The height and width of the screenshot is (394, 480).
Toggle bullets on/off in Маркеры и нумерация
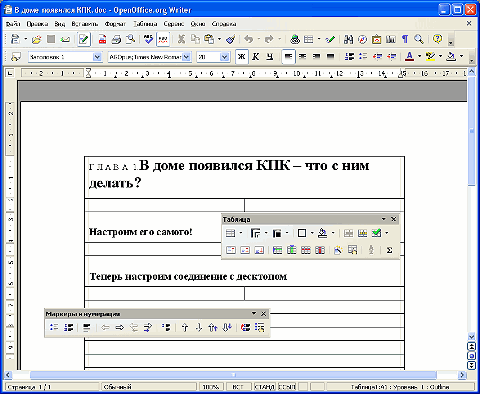tap(54, 328)
